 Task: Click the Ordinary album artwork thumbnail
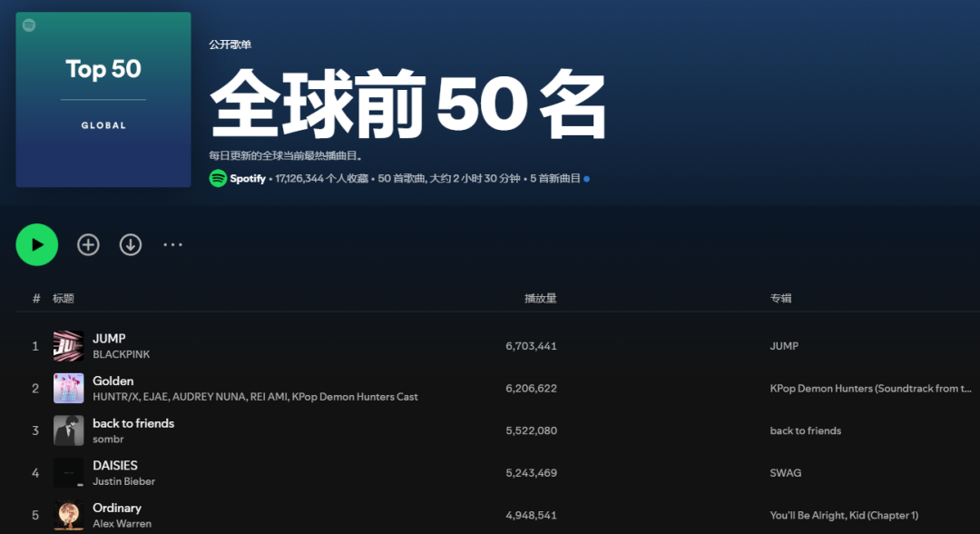click(68, 515)
